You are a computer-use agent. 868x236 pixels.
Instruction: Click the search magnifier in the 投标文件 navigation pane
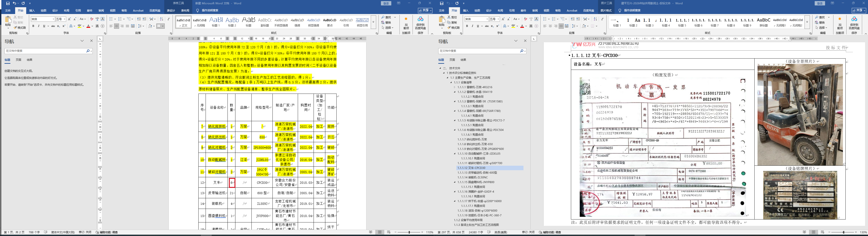click(x=521, y=51)
